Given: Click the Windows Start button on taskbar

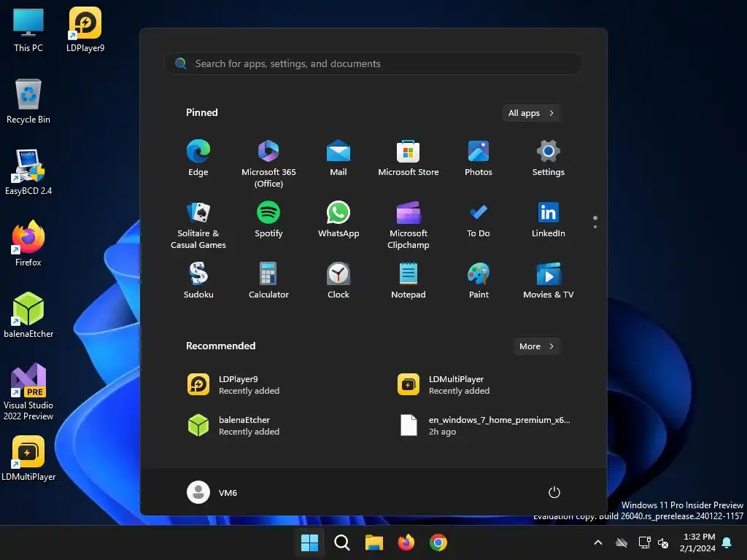Looking at the screenshot, I should 309,542.
